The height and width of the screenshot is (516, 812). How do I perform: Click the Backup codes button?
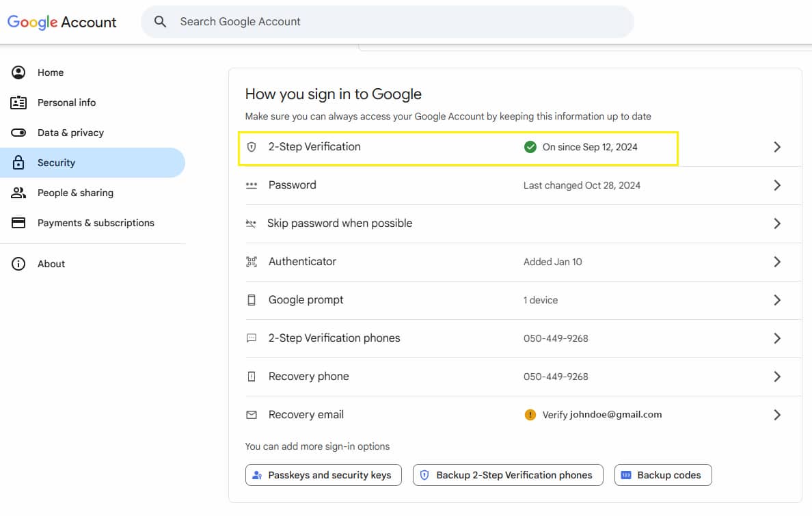[663, 475]
